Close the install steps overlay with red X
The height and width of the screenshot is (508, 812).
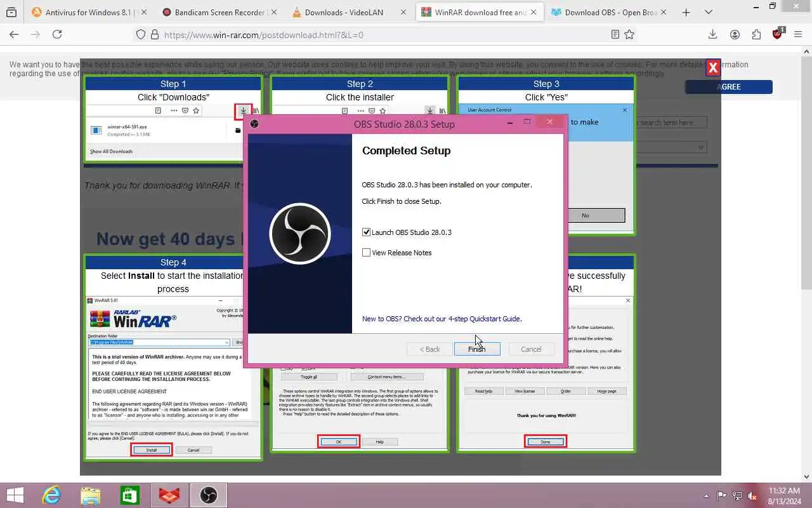tap(713, 67)
